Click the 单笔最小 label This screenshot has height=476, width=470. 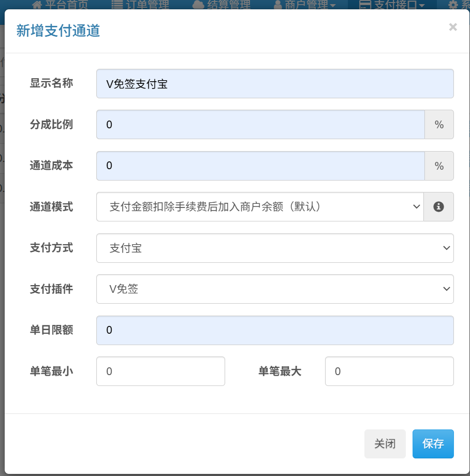point(51,371)
